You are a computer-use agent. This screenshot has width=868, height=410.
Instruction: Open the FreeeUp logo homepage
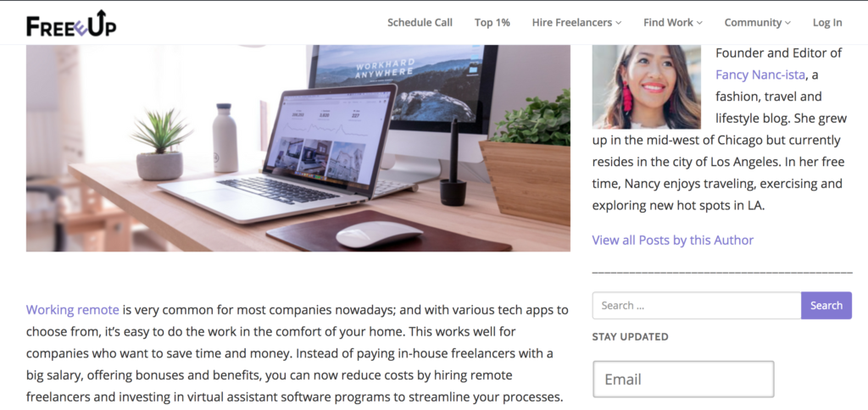click(71, 23)
